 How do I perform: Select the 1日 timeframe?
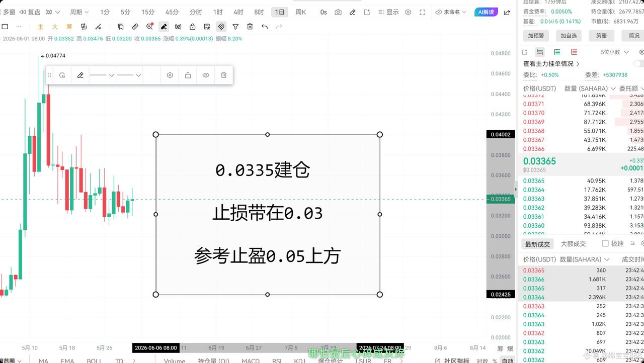tap(279, 12)
